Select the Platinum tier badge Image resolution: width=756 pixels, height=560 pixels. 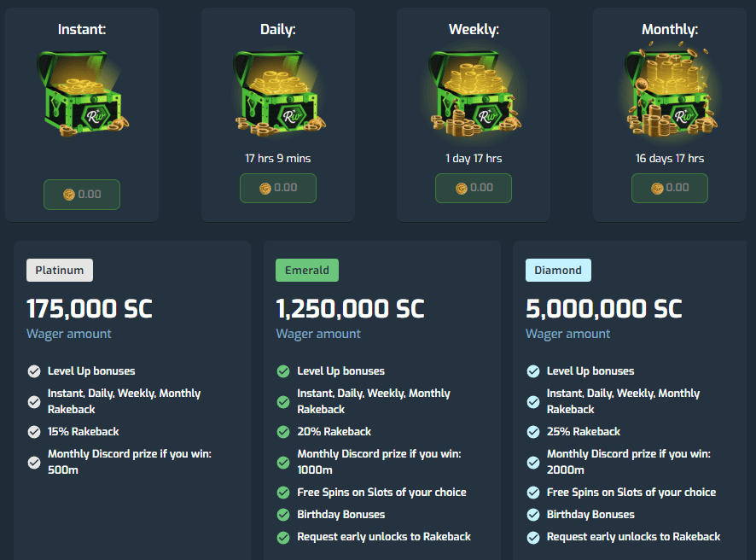click(x=60, y=271)
